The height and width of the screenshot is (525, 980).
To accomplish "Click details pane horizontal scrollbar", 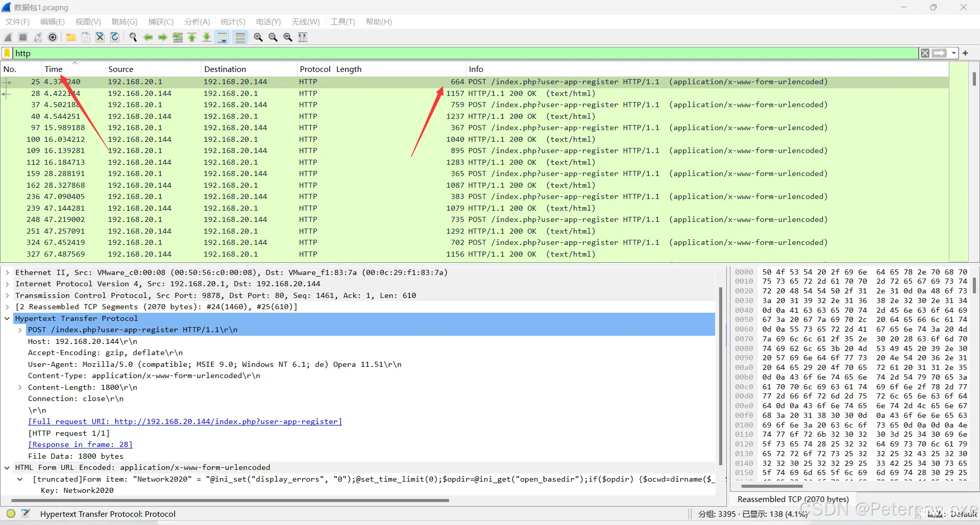I will (x=230, y=501).
